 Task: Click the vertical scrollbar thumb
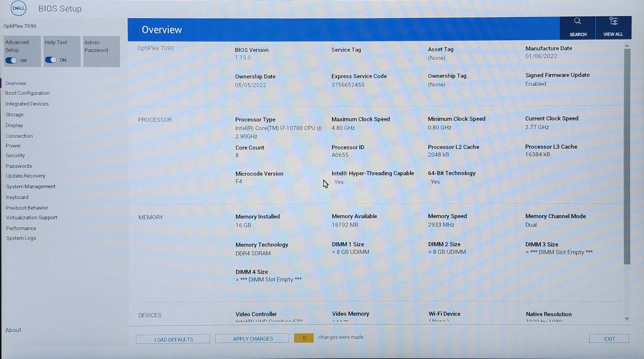pos(627,157)
